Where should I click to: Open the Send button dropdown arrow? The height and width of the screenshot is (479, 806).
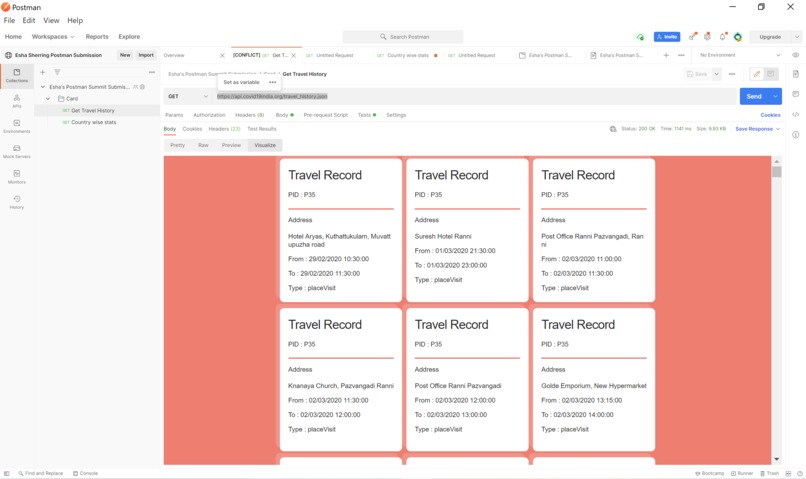(x=775, y=96)
